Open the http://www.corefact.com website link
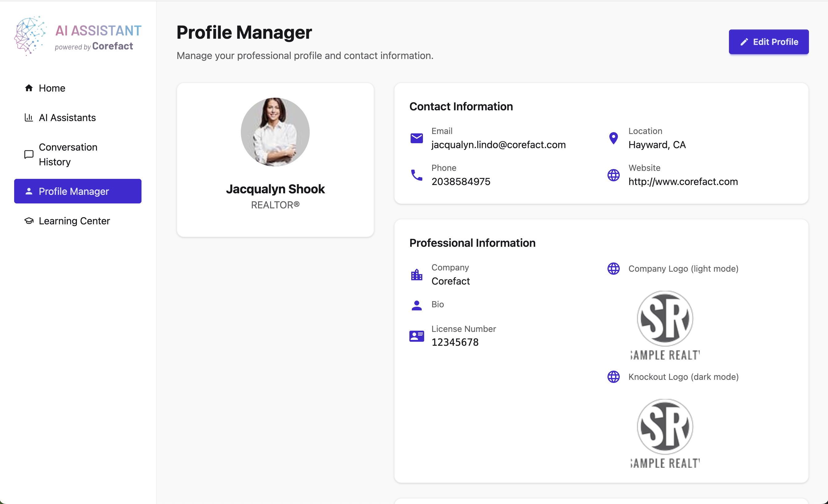The height and width of the screenshot is (504, 828). pos(683,182)
